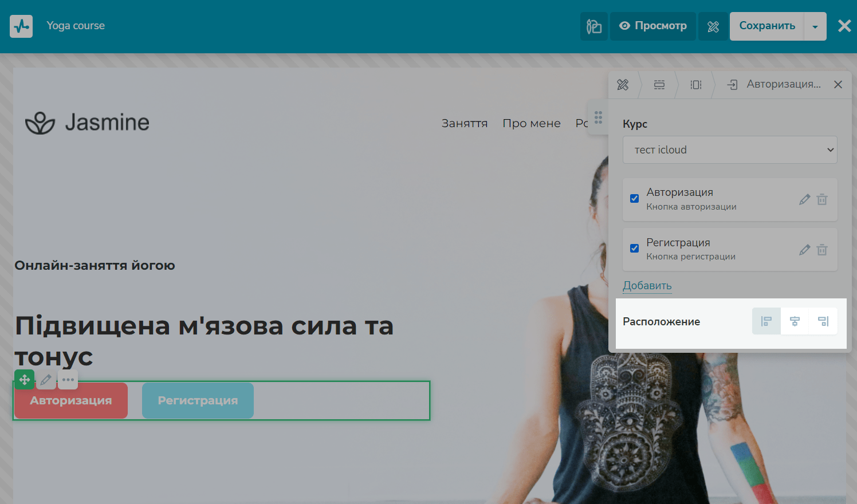Open the section settings breadcrumb in the panel

659,85
